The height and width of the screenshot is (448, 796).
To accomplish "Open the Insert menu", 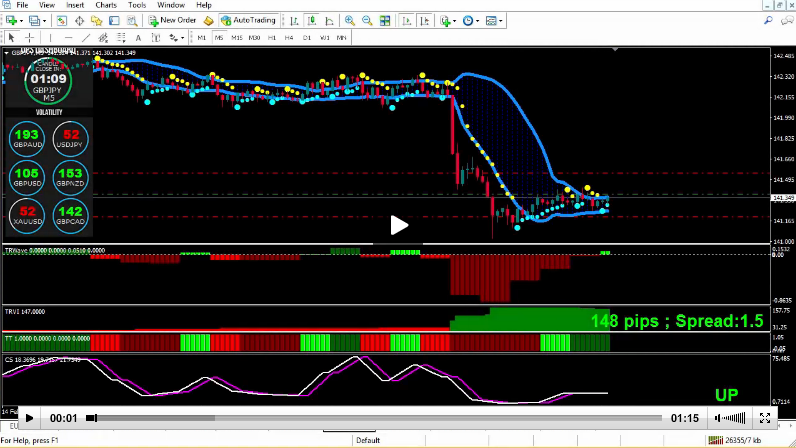I will 75,5.
